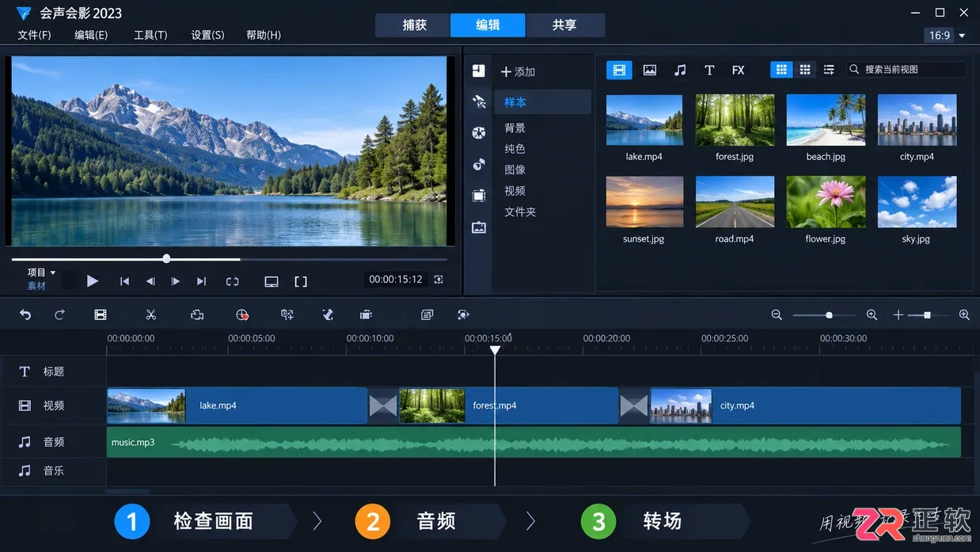Play the preview with play button
Screen dimensions: 980x552
click(x=93, y=280)
